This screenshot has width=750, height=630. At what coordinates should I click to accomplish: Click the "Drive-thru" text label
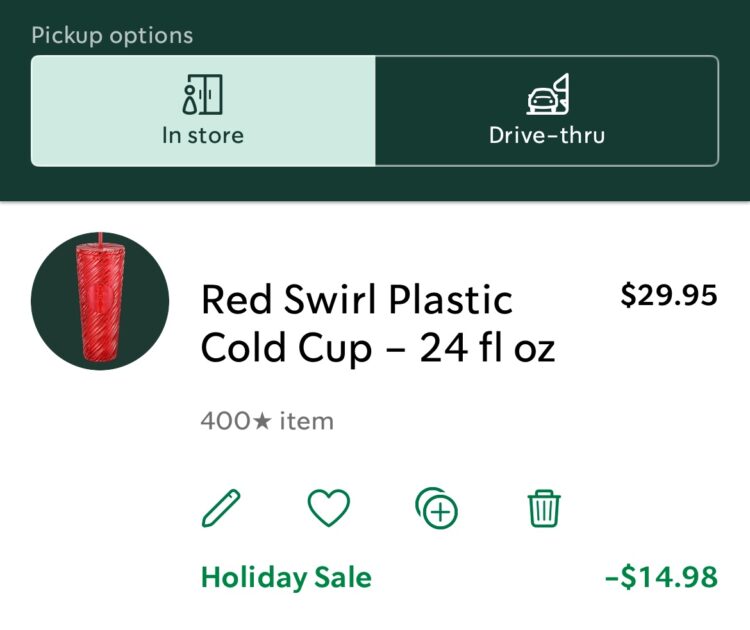click(547, 134)
